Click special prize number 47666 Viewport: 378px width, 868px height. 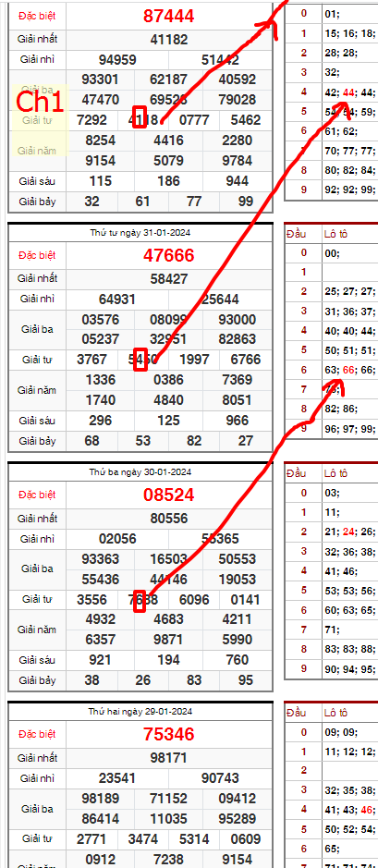click(x=169, y=255)
